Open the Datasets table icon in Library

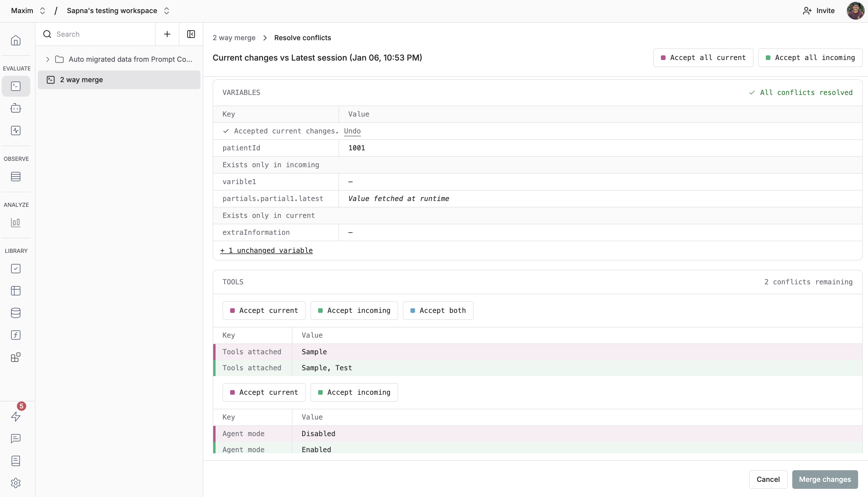(x=16, y=291)
